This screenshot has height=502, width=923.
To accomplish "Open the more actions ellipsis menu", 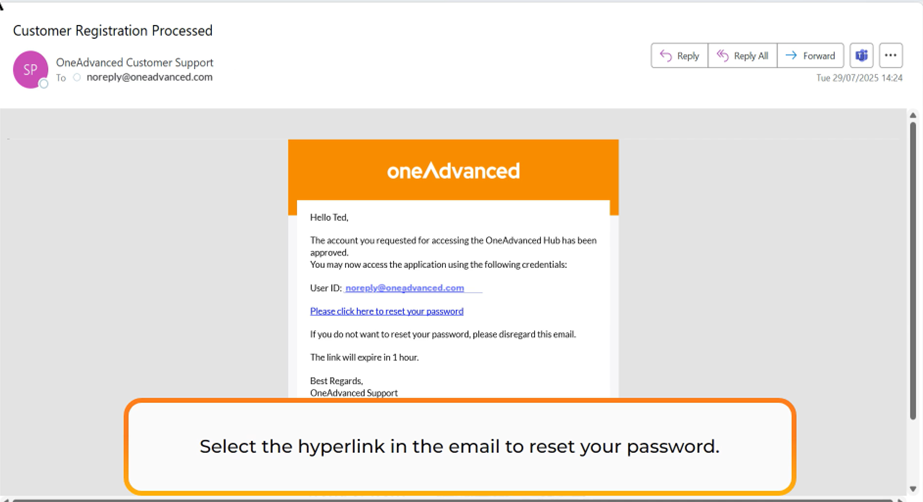I will point(890,56).
